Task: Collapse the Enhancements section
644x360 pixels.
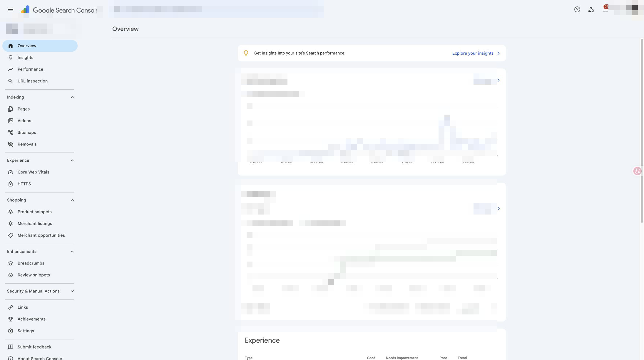Action: pyautogui.click(x=72, y=252)
